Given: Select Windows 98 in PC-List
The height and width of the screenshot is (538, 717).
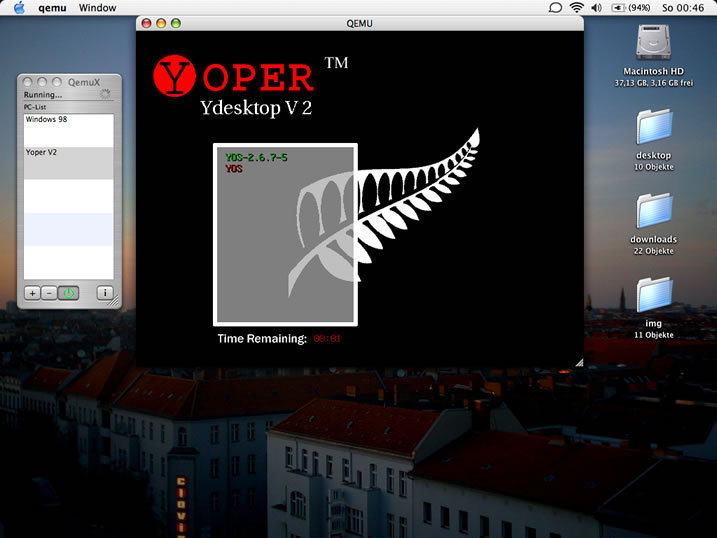Looking at the screenshot, I should 69,130.
